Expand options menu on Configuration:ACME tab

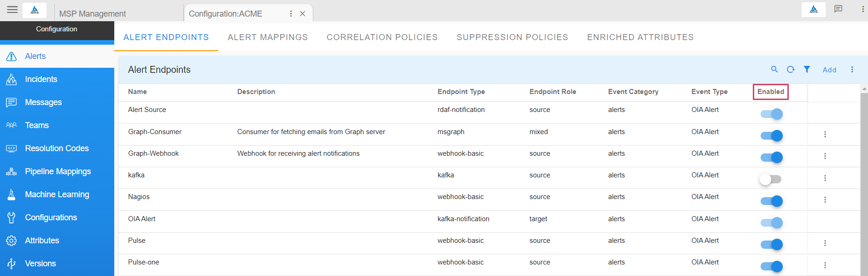291,14
